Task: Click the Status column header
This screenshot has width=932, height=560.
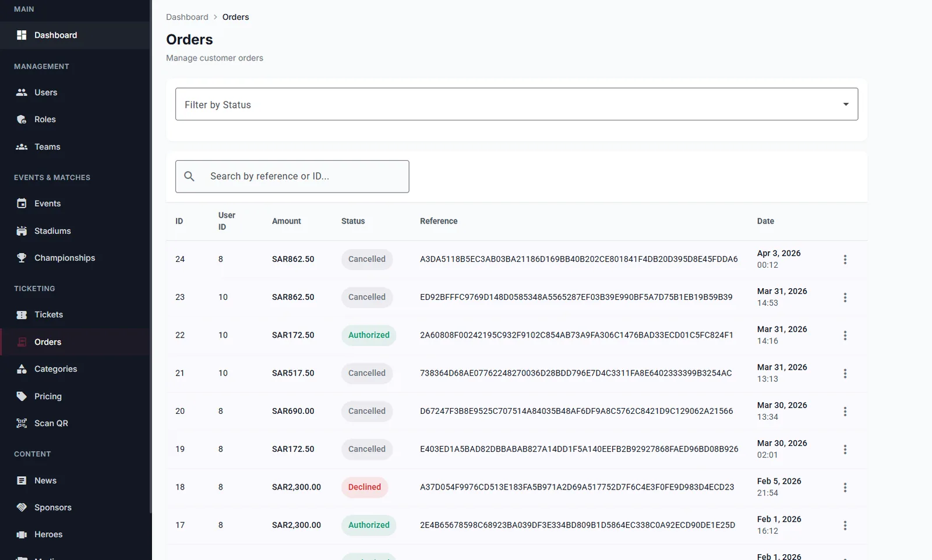Action: pos(353,221)
